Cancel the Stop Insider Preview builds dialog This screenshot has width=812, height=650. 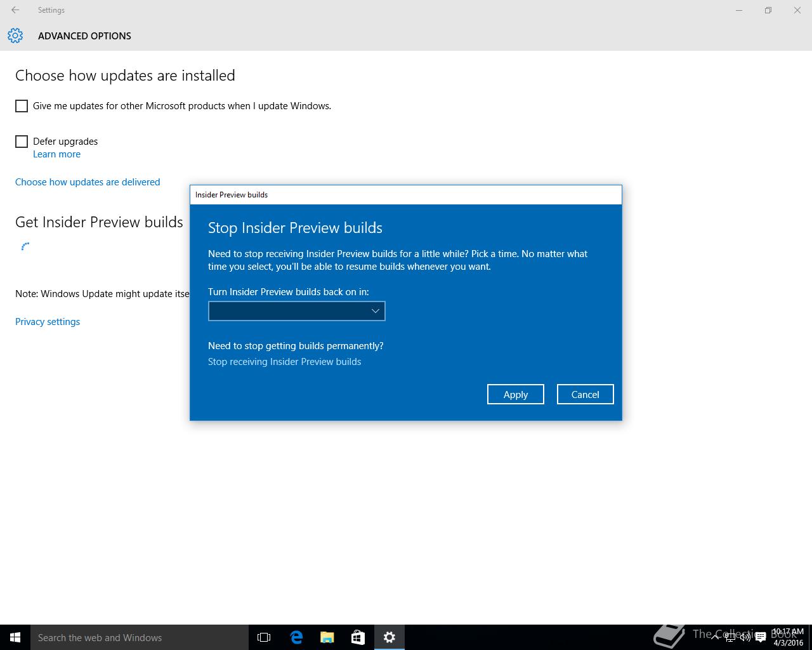[x=585, y=394]
